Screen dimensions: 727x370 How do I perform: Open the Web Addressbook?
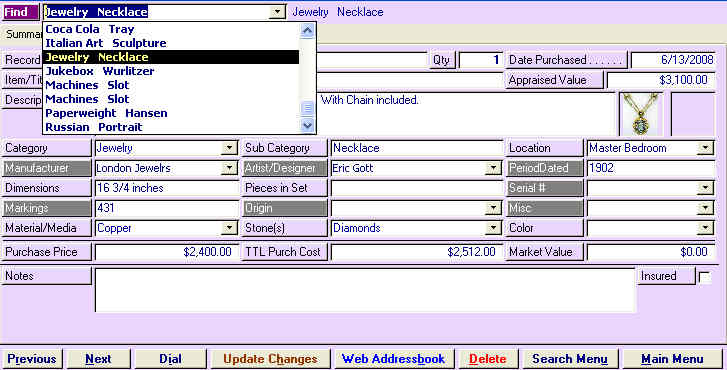[394, 359]
